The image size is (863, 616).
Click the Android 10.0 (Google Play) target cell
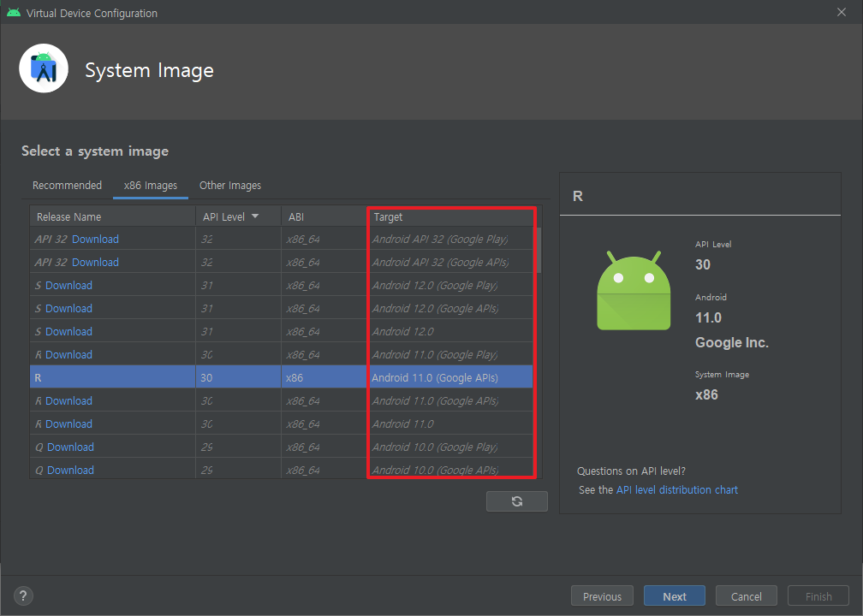click(450, 447)
